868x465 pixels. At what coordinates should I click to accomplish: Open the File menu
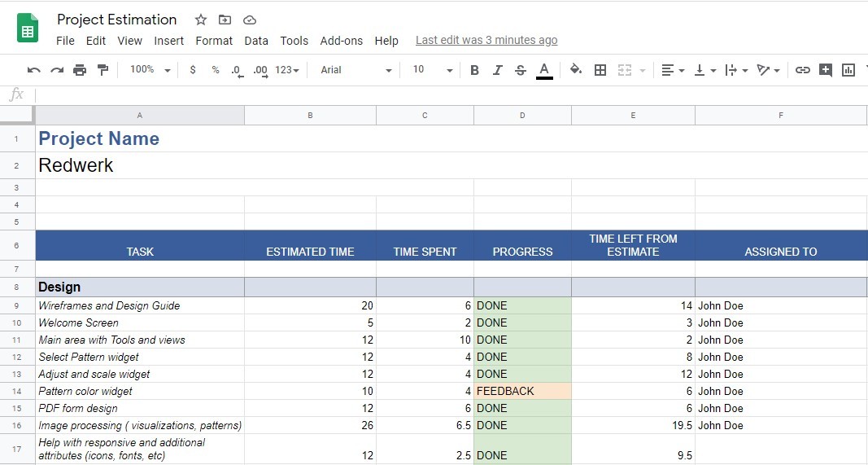pos(65,41)
